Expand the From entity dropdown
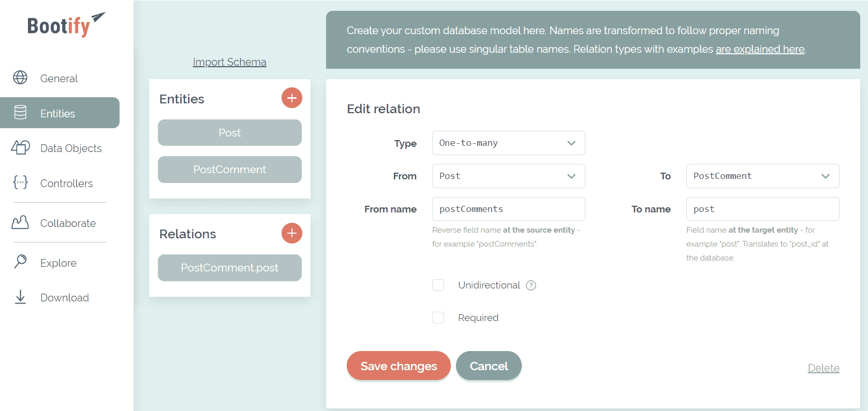The image size is (868, 411). (x=508, y=176)
